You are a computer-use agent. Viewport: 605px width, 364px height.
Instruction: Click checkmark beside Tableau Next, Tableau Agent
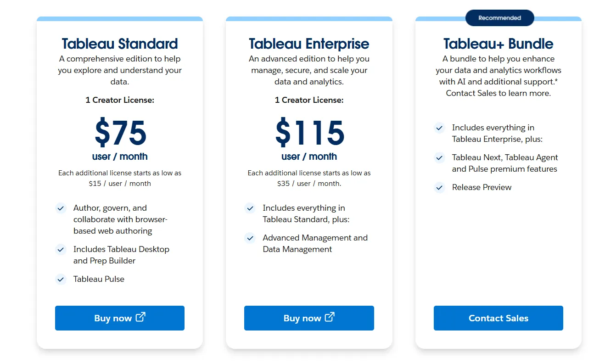(x=439, y=157)
